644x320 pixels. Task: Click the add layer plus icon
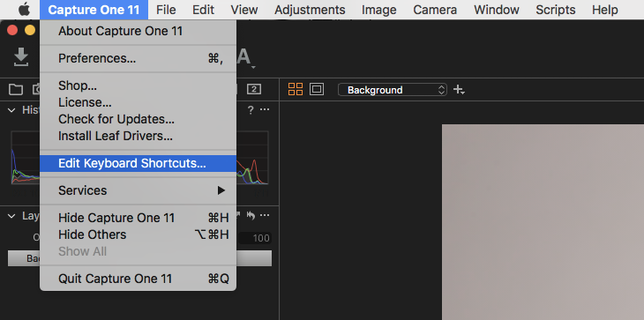tap(459, 89)
